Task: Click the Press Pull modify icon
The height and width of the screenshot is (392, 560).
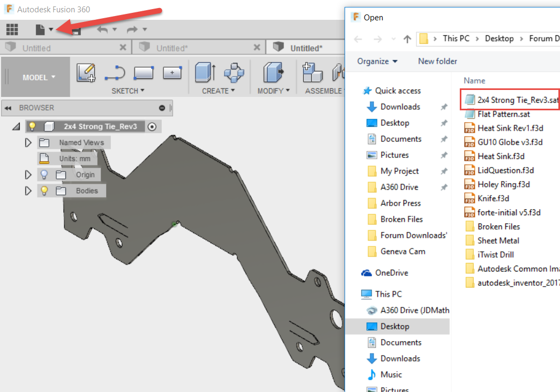Action: 273,72
